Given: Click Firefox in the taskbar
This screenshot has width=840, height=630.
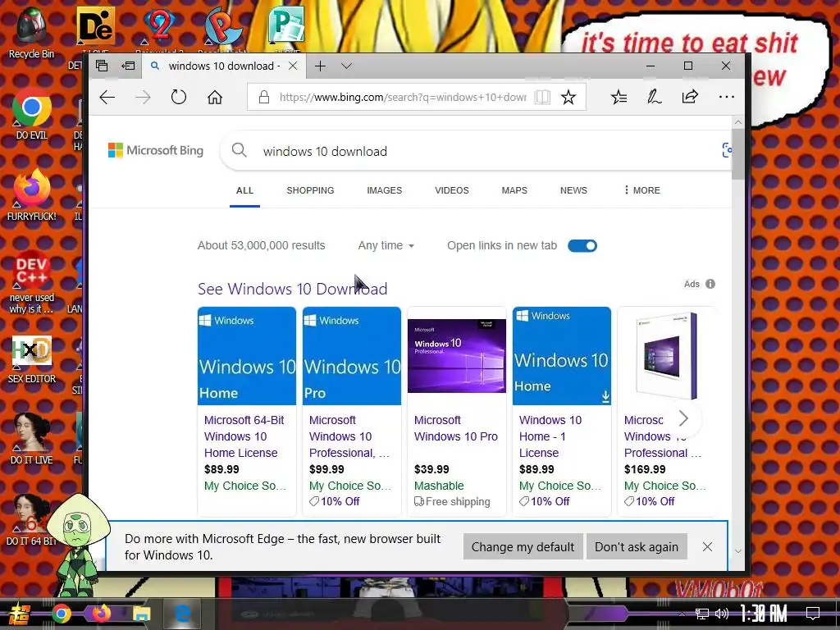Looking at the screenshot, I should pos(101,614).
